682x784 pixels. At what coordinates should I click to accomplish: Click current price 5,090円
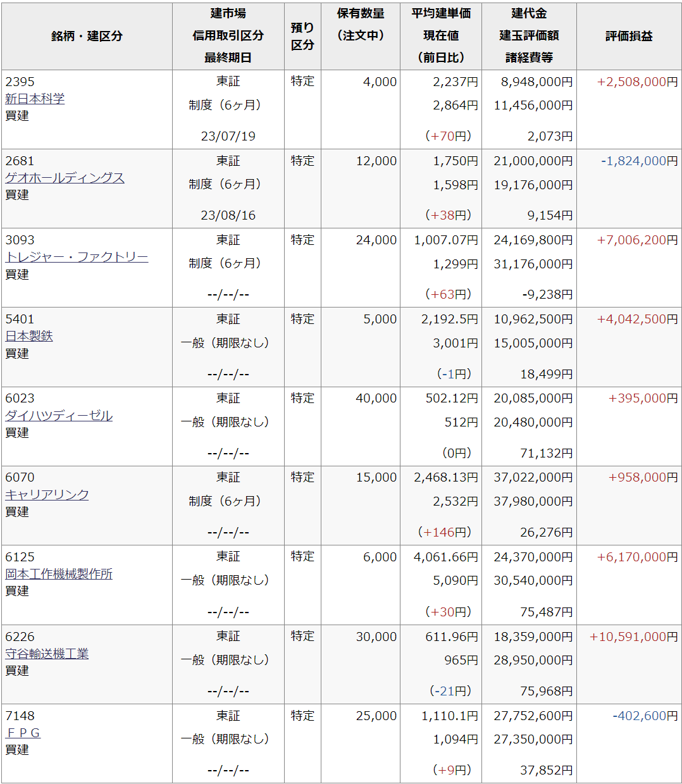pos(456,580)
